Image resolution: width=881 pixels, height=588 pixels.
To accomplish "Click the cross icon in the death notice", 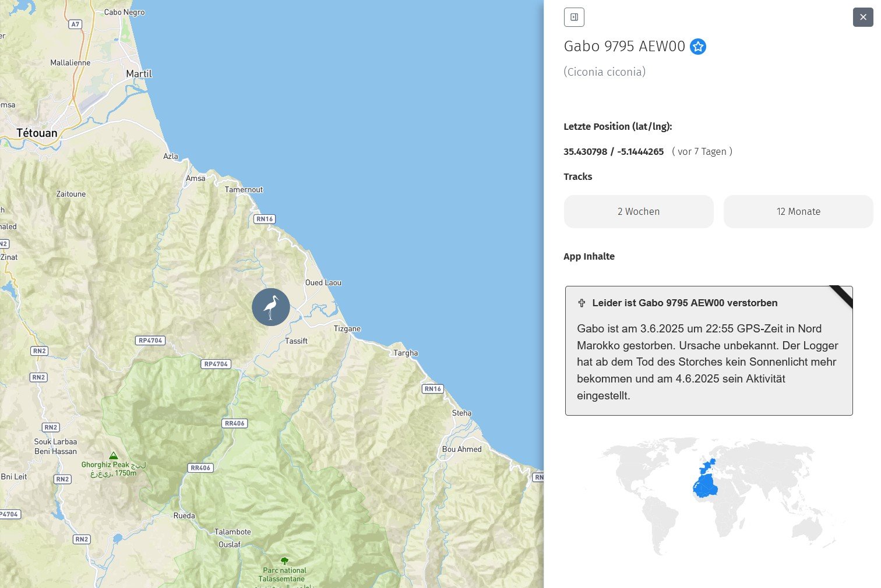I will 582,303.
